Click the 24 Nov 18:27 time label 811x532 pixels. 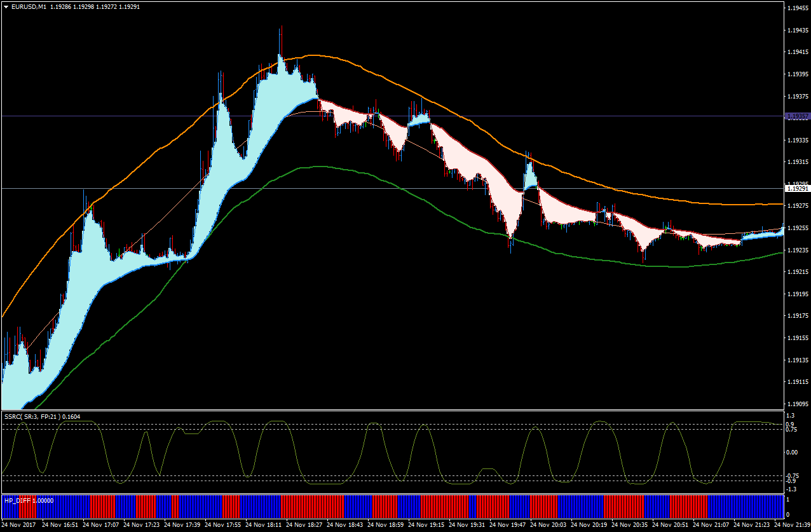(304, 526)
